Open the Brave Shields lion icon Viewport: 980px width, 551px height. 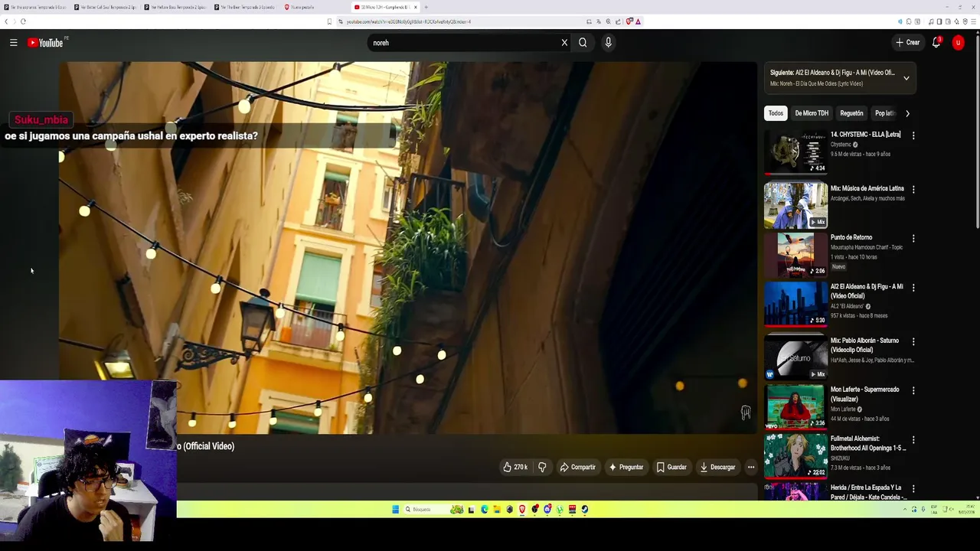tap(629, 21)
